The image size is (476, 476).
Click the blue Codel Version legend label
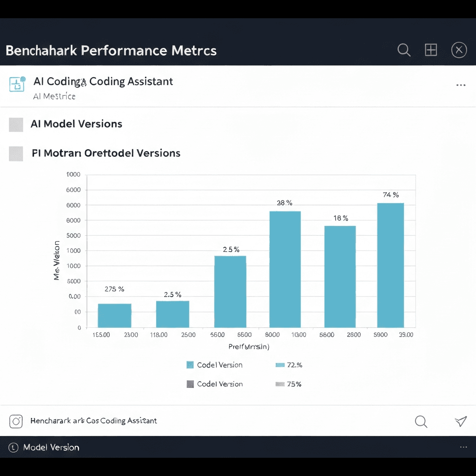coord(219,365)
